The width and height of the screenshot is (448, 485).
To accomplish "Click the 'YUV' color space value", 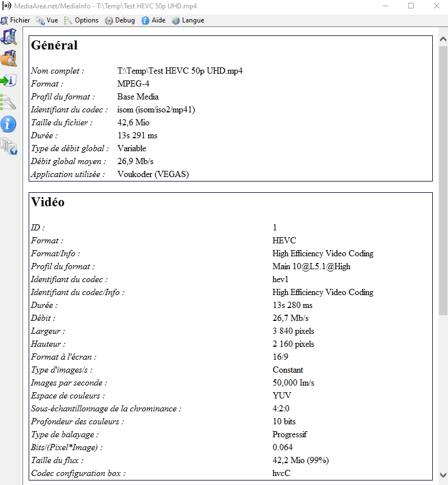I will 282,396.
